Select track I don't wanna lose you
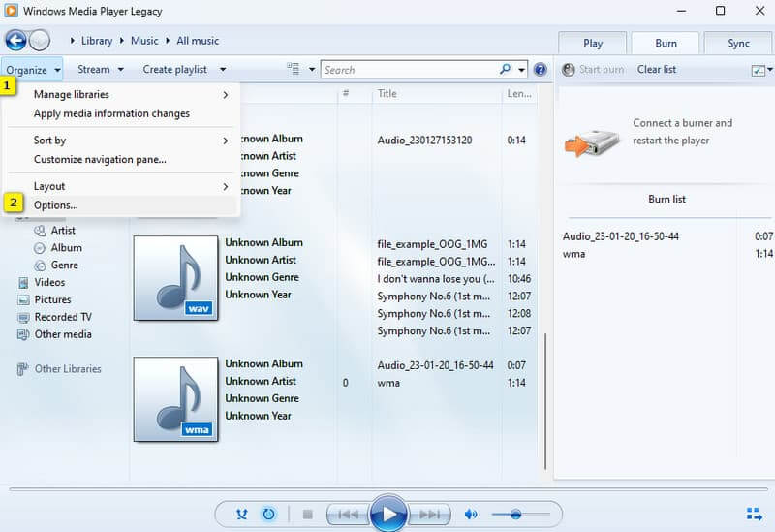This screenshot has width=775, height=532. point(435,279)
